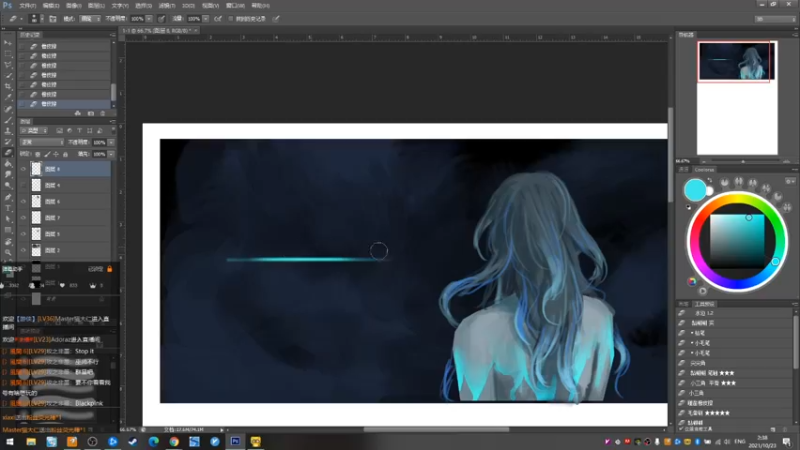Toggle the layer filtering switch
Screen dimensions: 800x450
[x=113, y=131]
